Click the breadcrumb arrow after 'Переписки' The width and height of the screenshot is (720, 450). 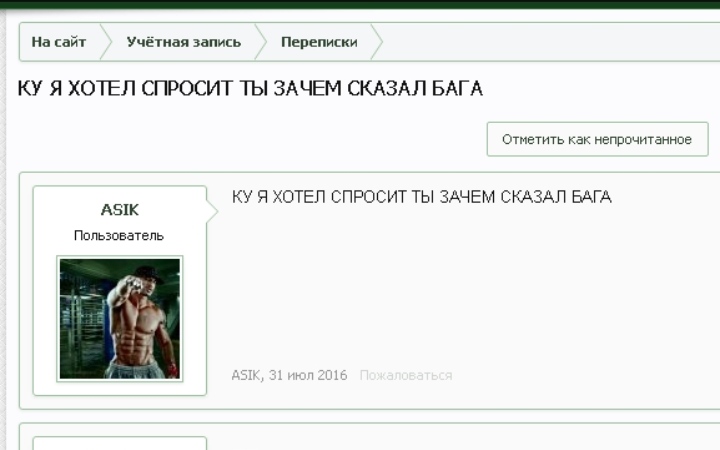377,42
